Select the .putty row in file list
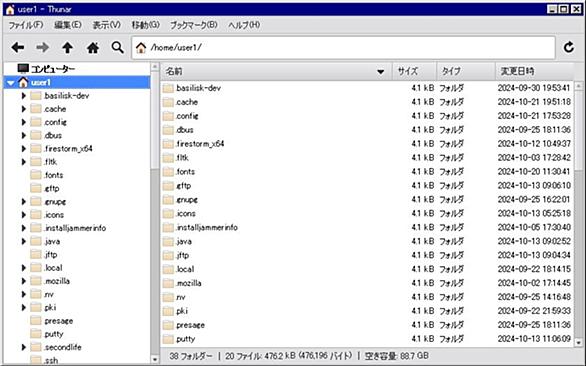Image resolution: width=586 pixels, height=366 pixels. pos(367,339)
